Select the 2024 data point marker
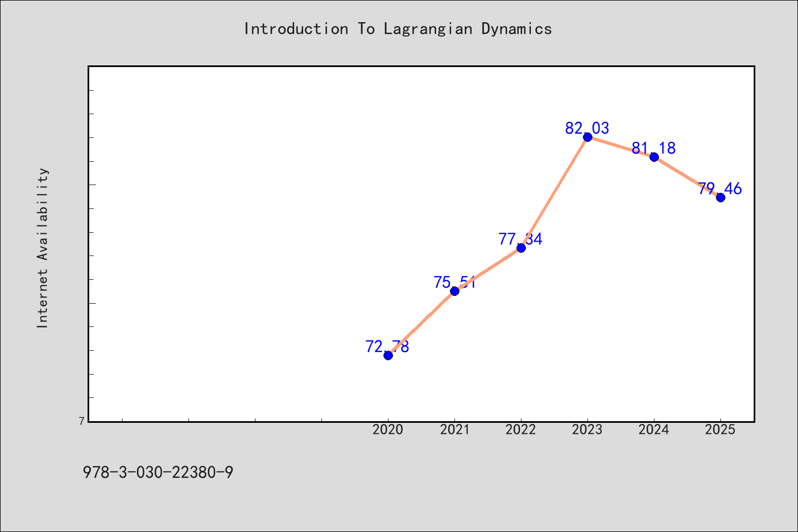This screenshot has height=532, width=798. pyautogui.click(x=654, y=157)
